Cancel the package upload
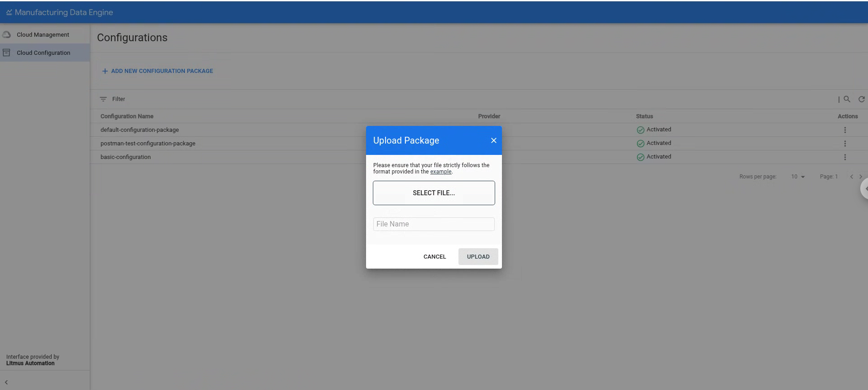Image resolution: width=868 pixels, height=390 pixels. point(434,257)
